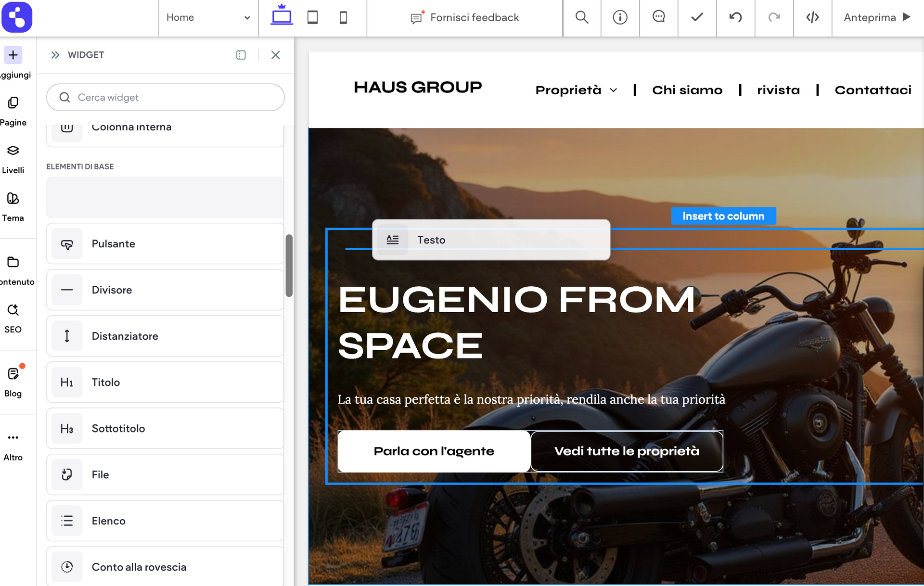This screenshot has width=924, height=586.
Task: Open the Home page dropdown
Action: pos(208,18)
